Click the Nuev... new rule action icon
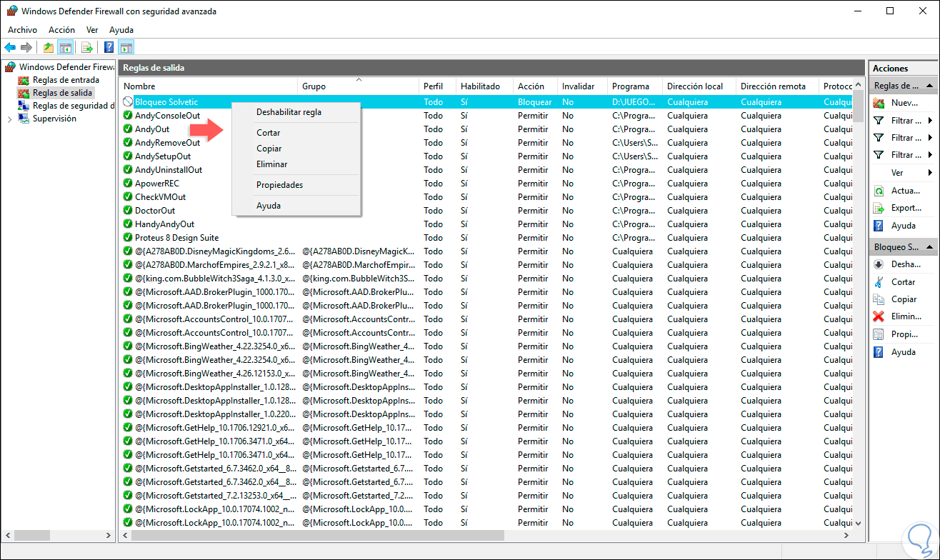 tap(879, 103)
